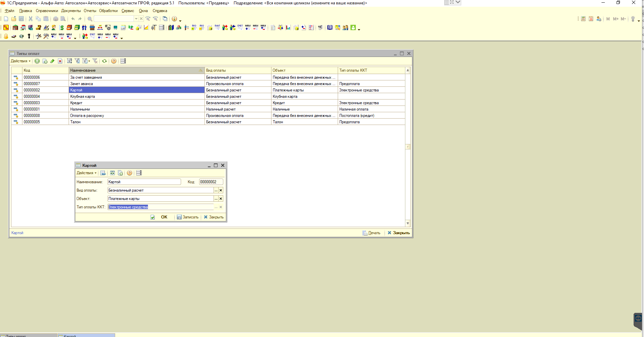This screenshot has height=337, width=644.
Task: Click the green Add new item icon
Action: point(37,61)
